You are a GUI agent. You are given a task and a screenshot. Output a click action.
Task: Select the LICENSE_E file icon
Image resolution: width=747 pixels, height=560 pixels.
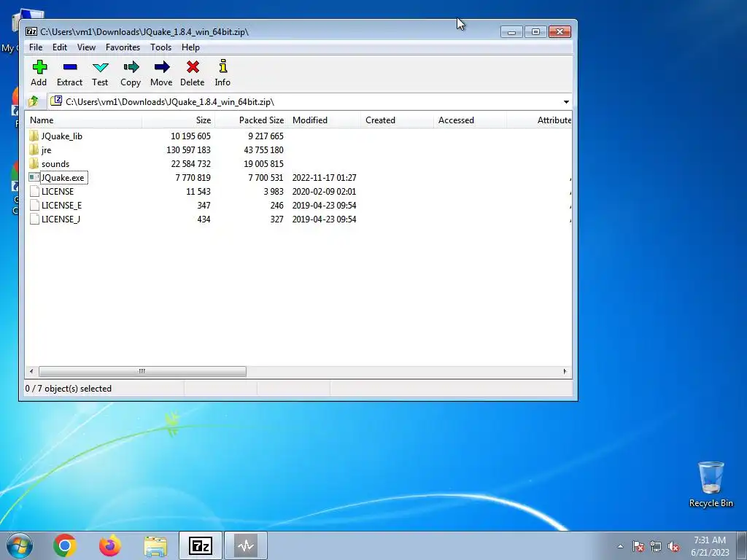tap(34, 205)
